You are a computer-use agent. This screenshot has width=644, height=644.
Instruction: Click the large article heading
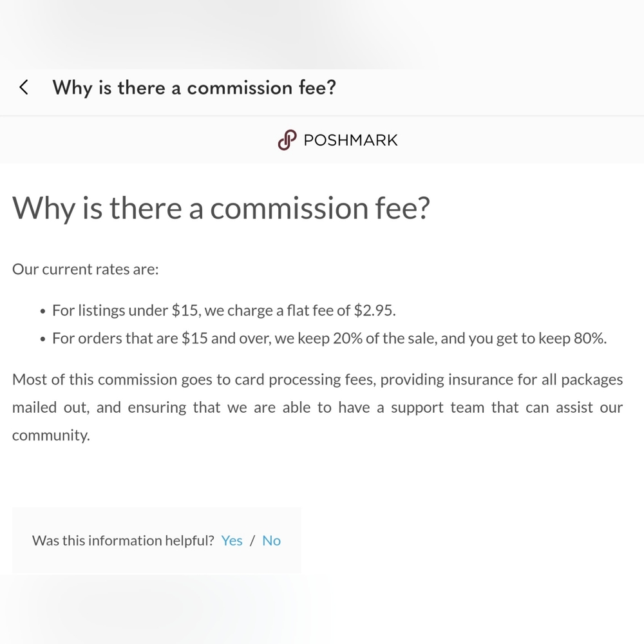[x=221, y=208]
